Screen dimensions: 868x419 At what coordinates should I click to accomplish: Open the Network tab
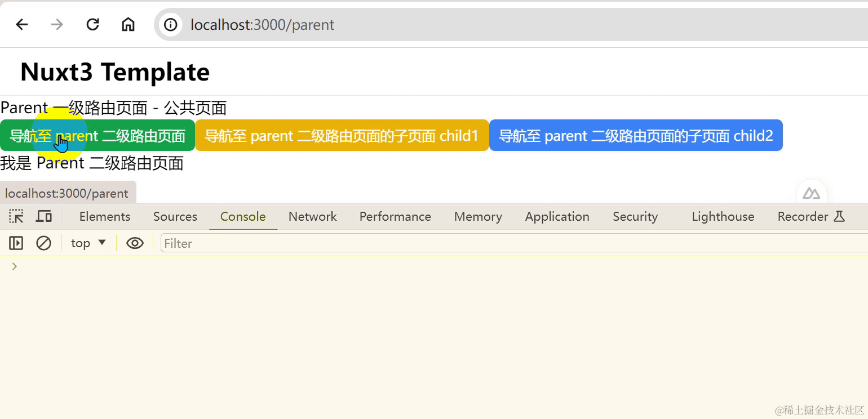pyautogui.click(x=313, y=217)
